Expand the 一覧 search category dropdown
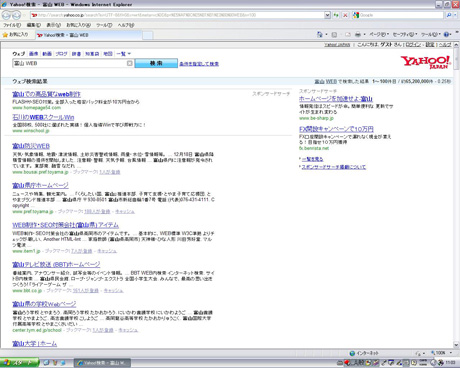Image resolution: width=460 pixels, height=368 pixels. click(x=124, y=54)
